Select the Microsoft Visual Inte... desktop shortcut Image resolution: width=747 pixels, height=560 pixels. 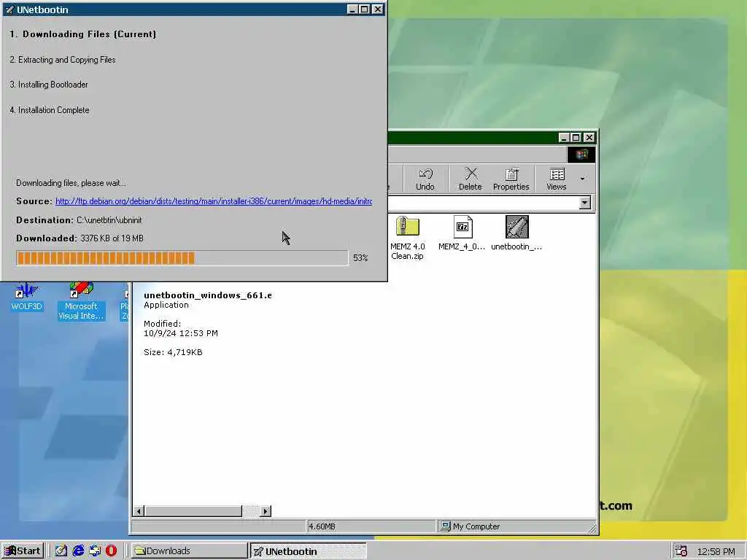click(x=81, y=301)
